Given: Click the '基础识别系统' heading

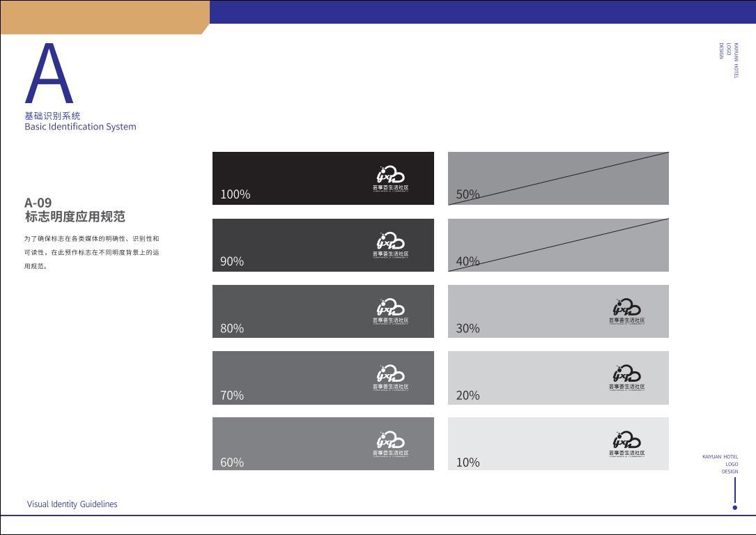Looking at the screenshot, I should click(52, 116).
